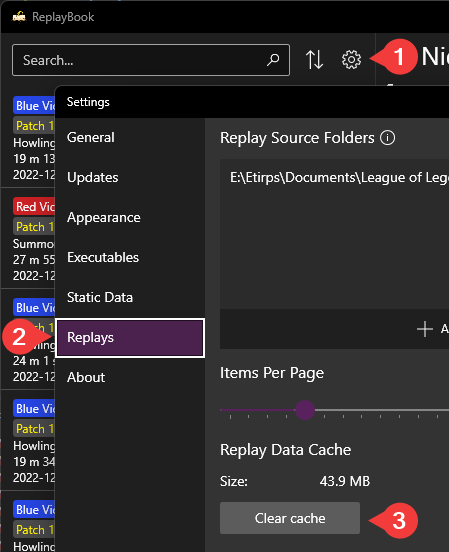This screenshot has width=449, height=552.
Task: Click the Replay Data Cache heading
Action: pyautogui.click(x=285, y=450)
